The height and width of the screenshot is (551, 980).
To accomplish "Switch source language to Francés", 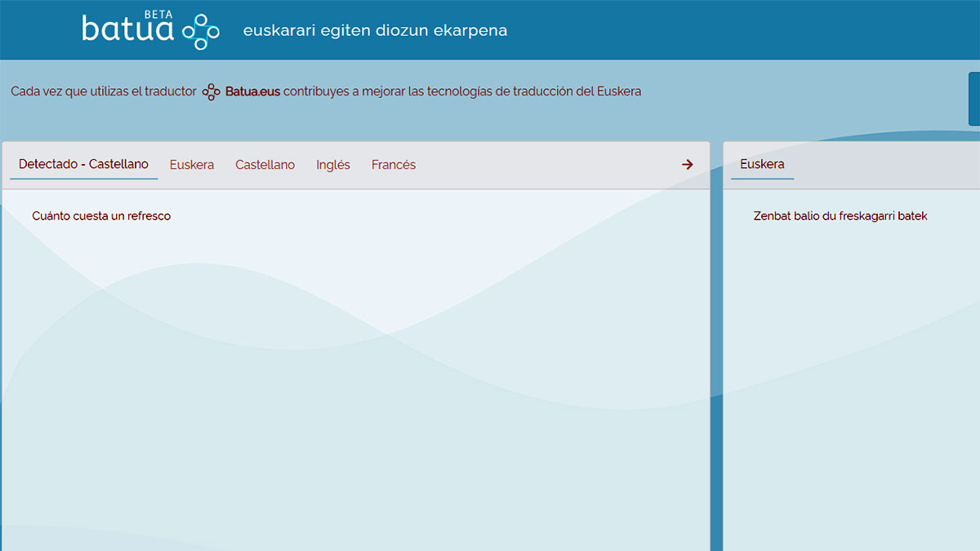I will pyautogui.click(x=394, y=165).
